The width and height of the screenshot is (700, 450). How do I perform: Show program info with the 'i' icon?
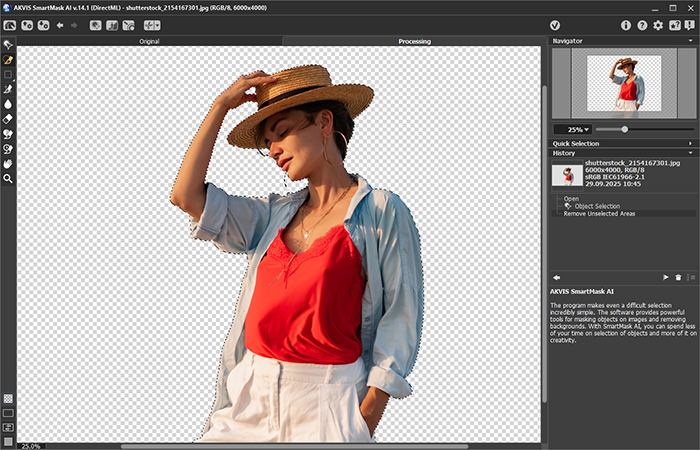click(x=626, y=25)
